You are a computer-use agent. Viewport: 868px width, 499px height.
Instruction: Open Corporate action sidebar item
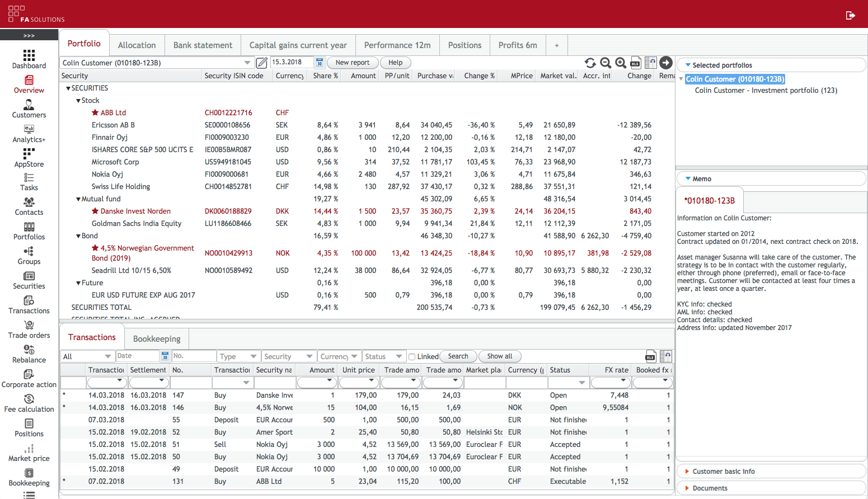tap(29, 379)
